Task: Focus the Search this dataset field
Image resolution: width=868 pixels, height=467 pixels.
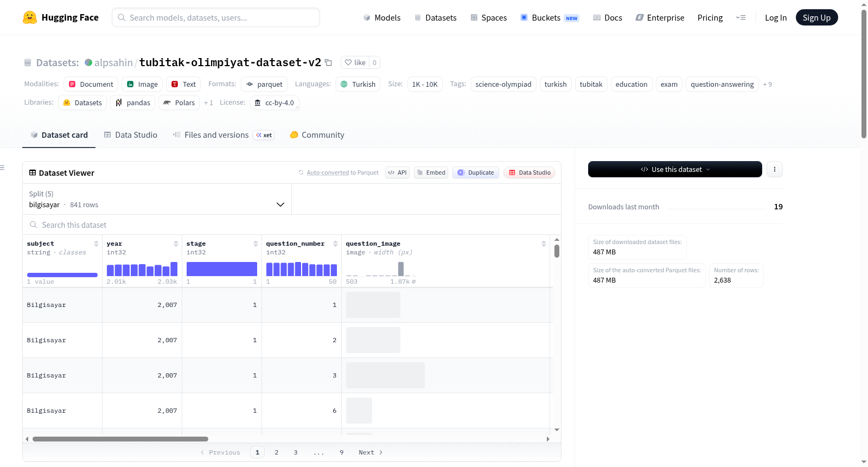Action: (292, 225)
